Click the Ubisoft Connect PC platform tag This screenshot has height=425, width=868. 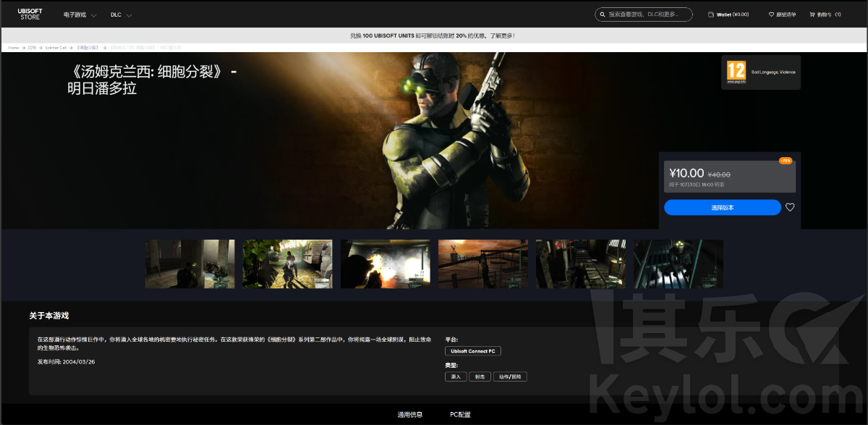(x=472, y=351)
